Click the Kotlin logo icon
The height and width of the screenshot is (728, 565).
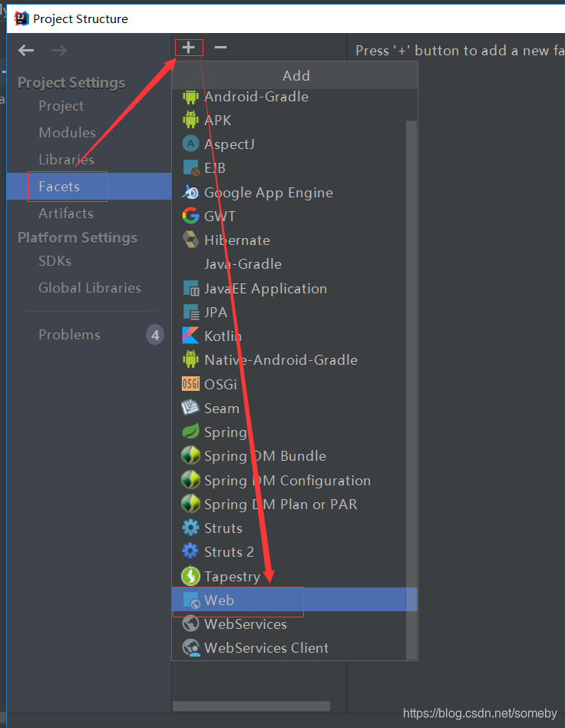190,336
